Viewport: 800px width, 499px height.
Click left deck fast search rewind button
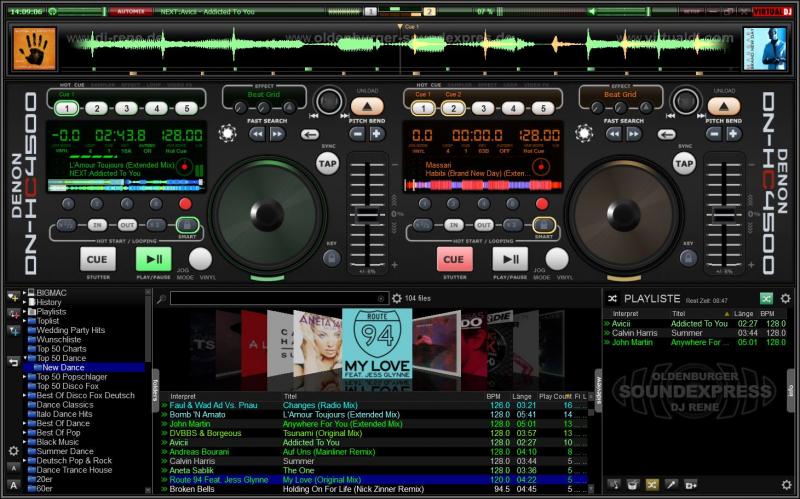[257, 134]
